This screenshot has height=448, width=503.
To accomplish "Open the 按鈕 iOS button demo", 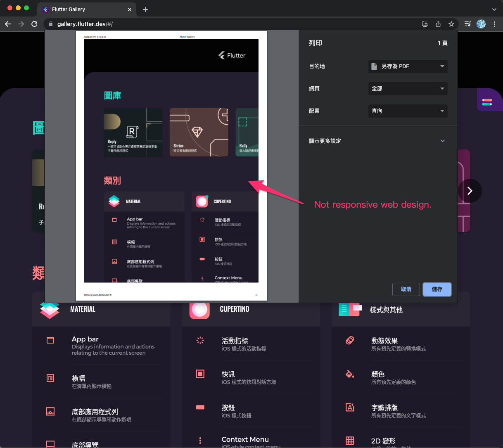I will pyautogui.click(x=251, y=411).
